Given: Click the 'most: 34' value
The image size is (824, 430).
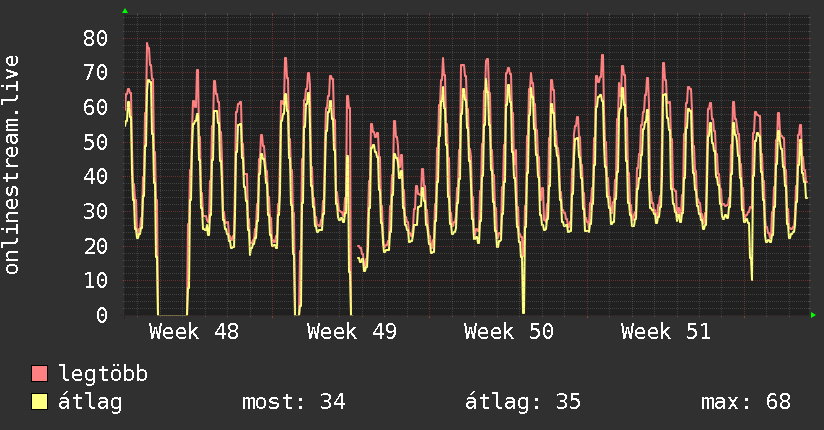Looking at the screenshot, I should [x=293, y=402].
